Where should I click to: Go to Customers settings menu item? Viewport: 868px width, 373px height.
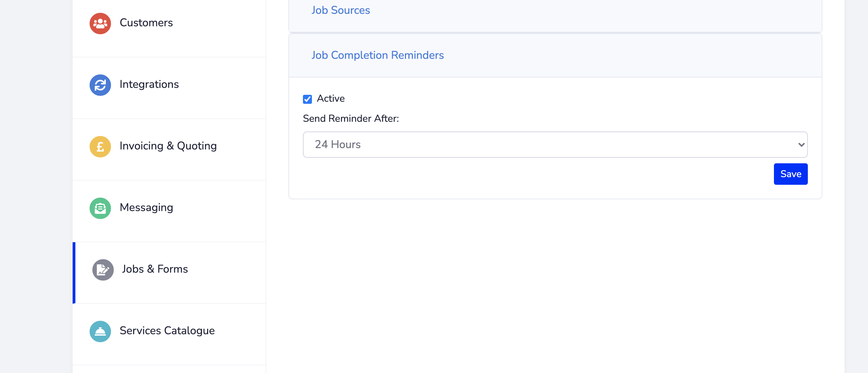169,24
